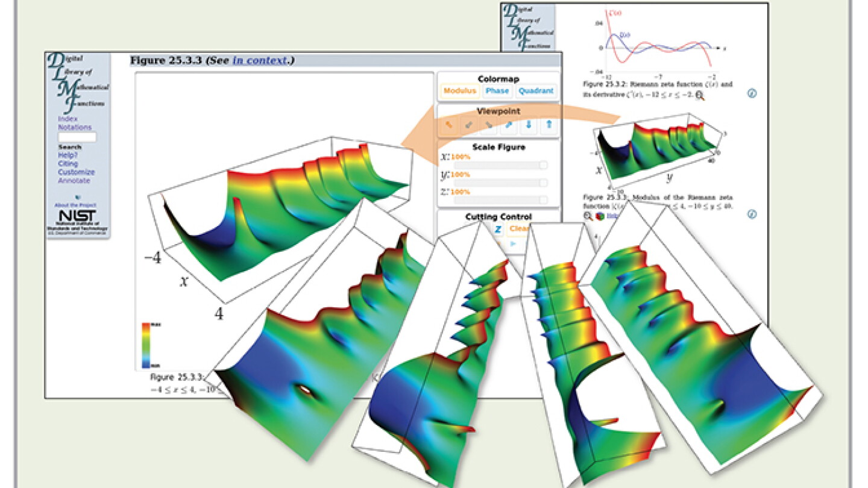Open the 3D cube viewer icon under Figure 25.3.3
The width and height of the screenshot is (868, 488).
(599, 216)
